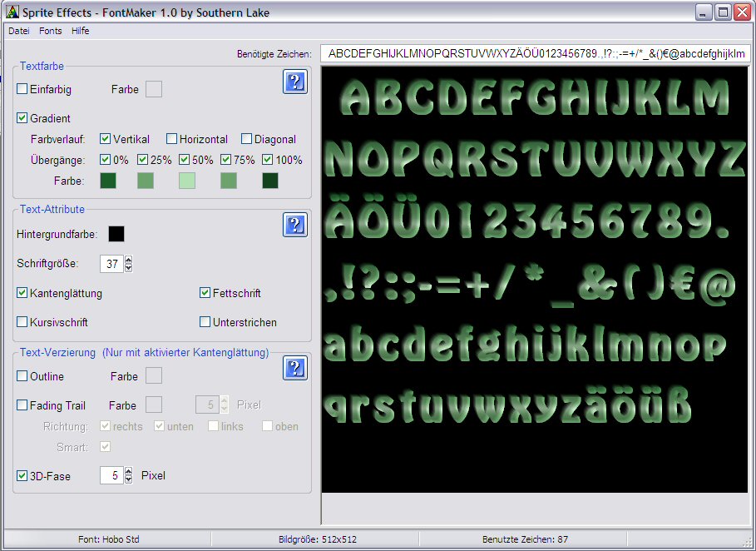Increase Schriftgröße with up arrow
Screen dimensions: 756x551
pyautogui.click(x=128, y=260)
